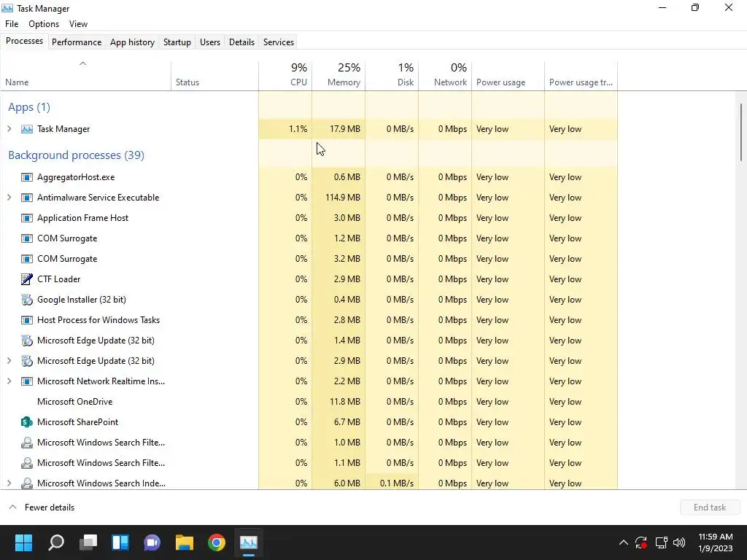Click the 17.9 MB memory cell
Viewport: 747px width, 560px height.
tap(338, 129)
